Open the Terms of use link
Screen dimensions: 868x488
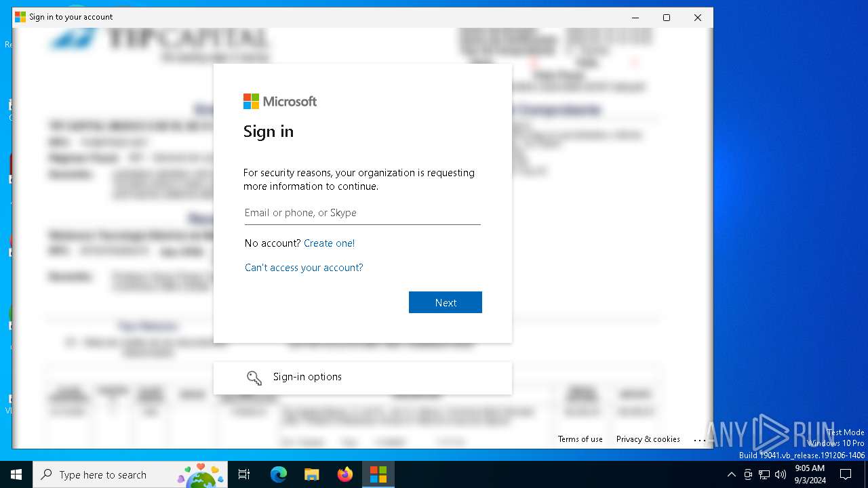(x=580, y=439)
